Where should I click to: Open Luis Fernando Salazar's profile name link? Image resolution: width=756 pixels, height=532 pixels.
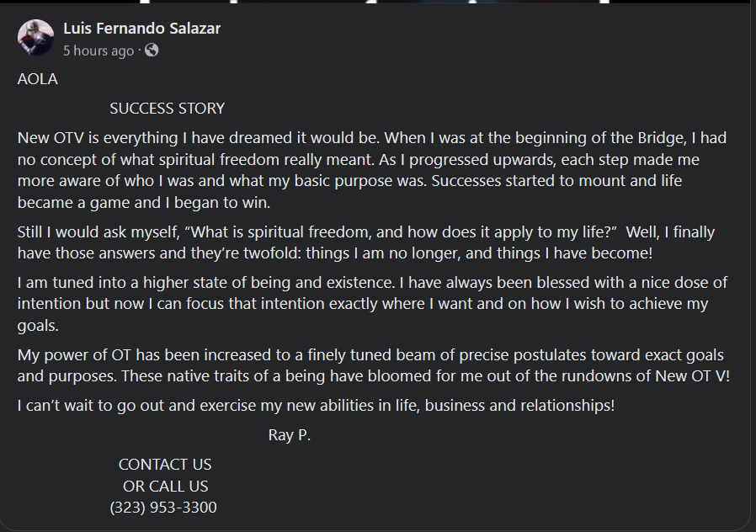141,29
